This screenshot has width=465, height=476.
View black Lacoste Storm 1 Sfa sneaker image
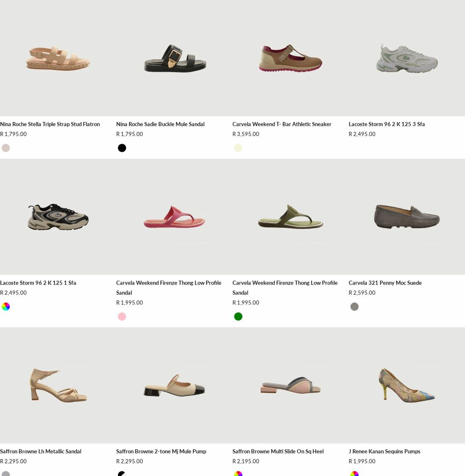58,217
